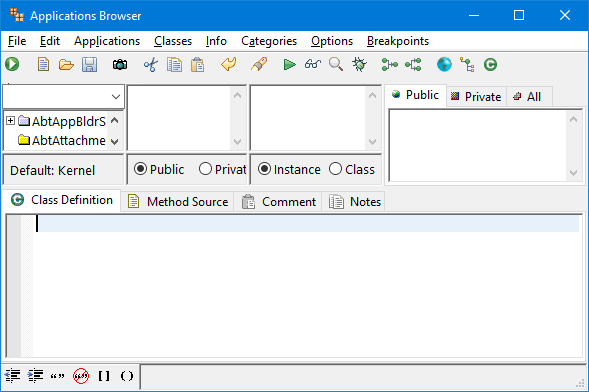This screenshot has width=589, height=392.
Task: Click the crossed-out quotes uncomment icon
Action: tap(81, 375)
